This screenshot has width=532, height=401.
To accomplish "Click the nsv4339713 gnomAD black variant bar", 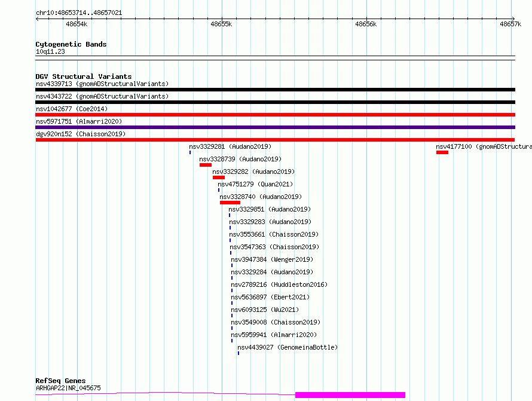I will click(x=275, y=90).
